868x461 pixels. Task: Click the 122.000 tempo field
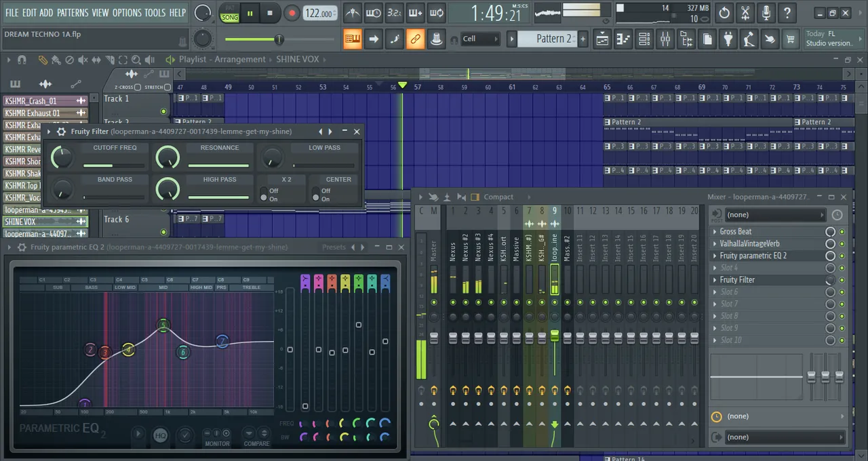tap(319, 14)
